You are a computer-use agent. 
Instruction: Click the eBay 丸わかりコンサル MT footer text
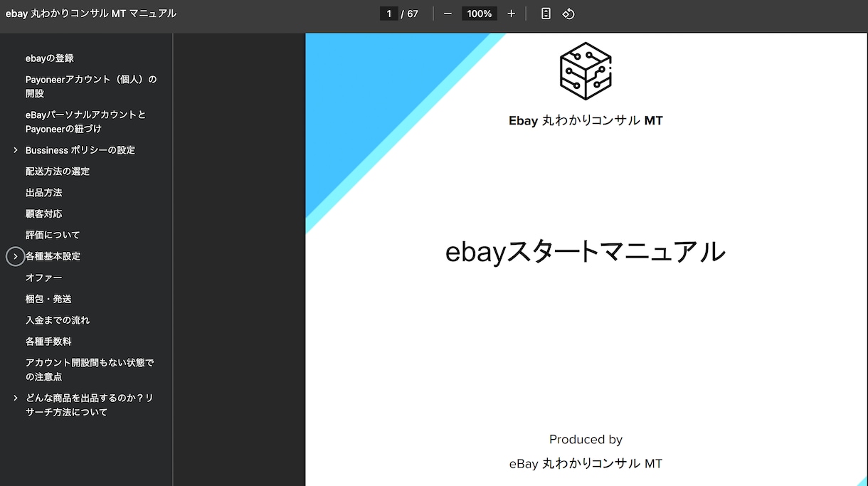coord(586,464)
